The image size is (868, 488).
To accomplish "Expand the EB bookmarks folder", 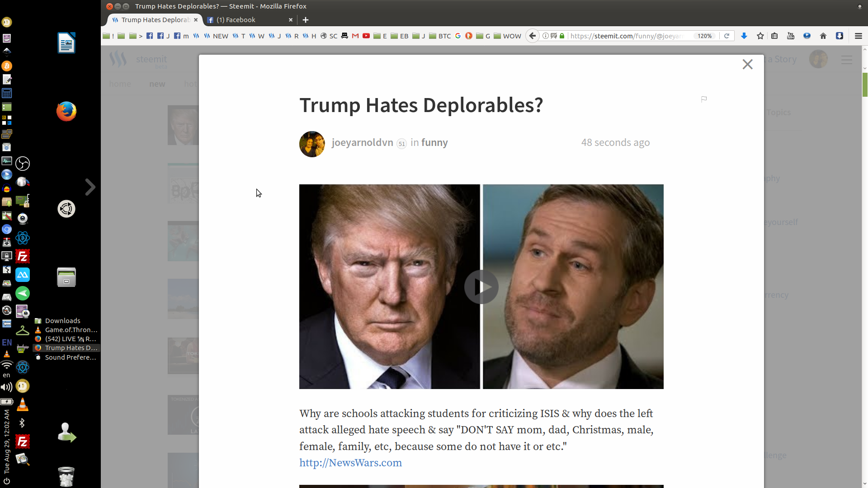I will [399, 36].
